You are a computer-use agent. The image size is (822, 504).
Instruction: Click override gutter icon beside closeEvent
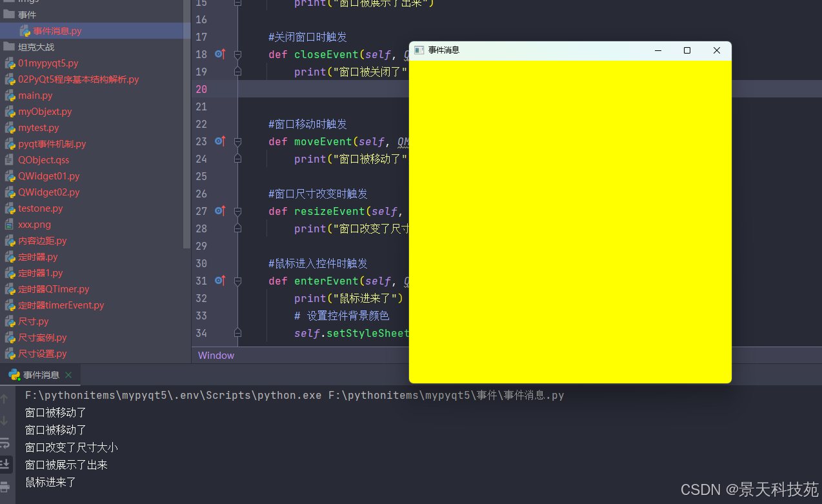[x=220, y=54]
